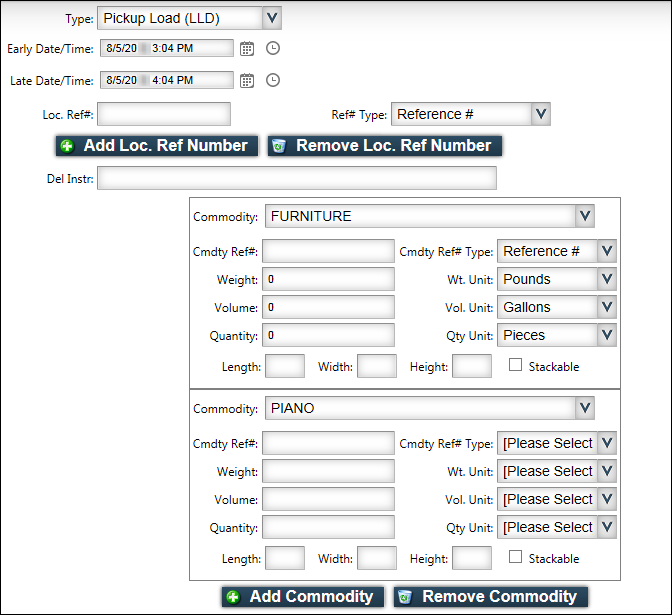Open the Qty Unit dropdown showing Pieces

(x=557, y=335)
